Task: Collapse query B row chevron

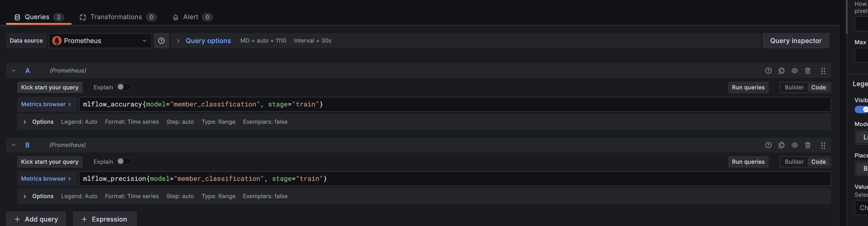Action: tap(14, 145)
